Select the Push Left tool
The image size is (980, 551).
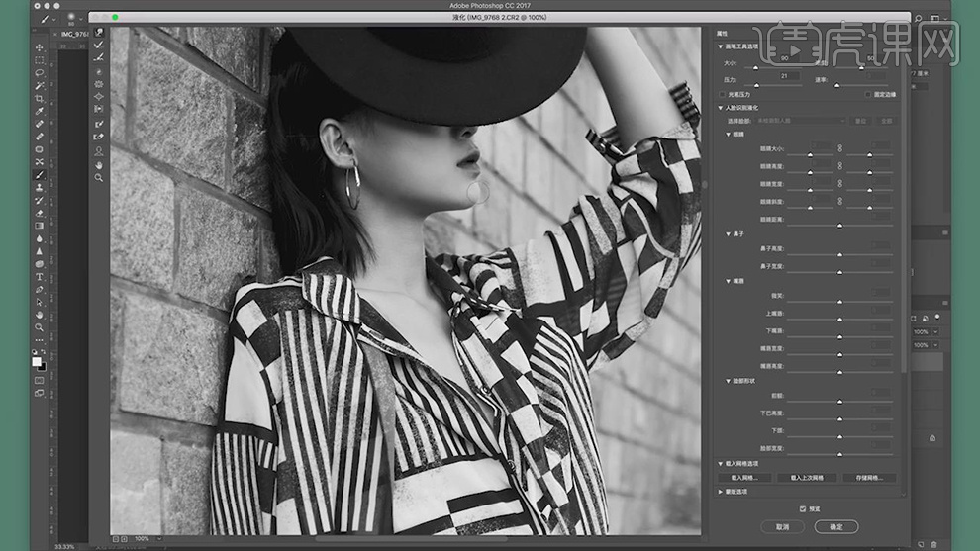pyautogui.click(x=99, y=109)
